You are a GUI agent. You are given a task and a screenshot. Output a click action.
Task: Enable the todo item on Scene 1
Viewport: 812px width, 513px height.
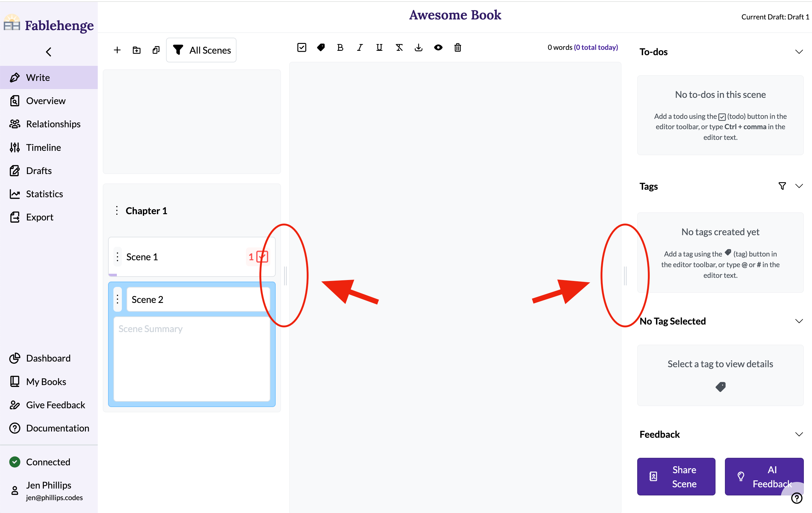pyautogui.click(x=263, y=256)
